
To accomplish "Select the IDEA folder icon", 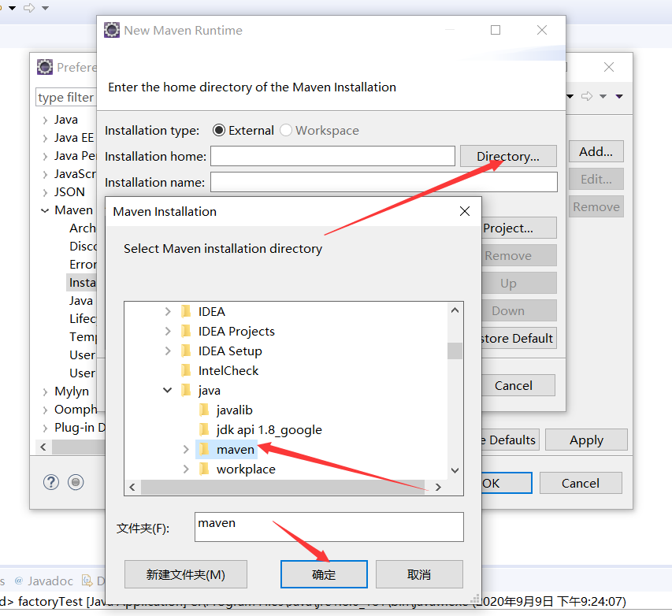I will point(186,312).
